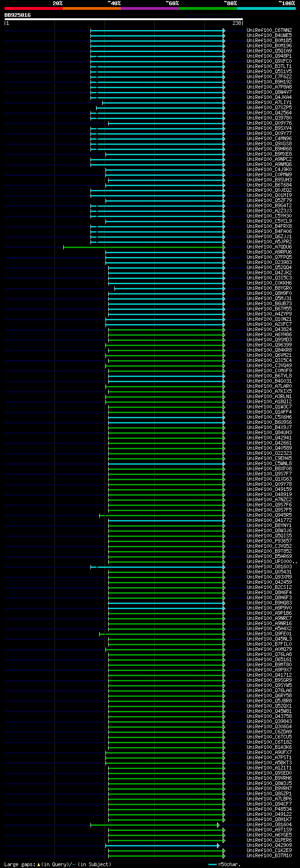Select hit label UniRef100_A5JPR2
This screenshot has width=300, height=868.
[x=269, y=242]
